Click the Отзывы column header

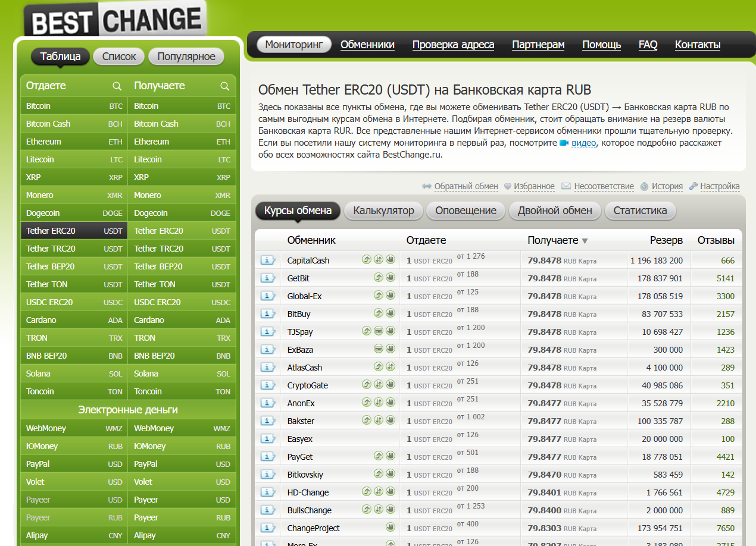(x=716, y=240)
